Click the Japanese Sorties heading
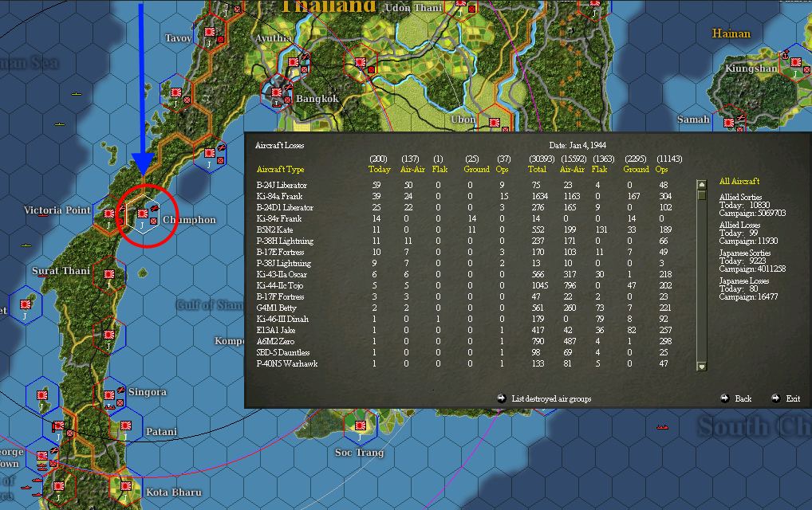The width and height of the screenshot is (812, 510). (745, 253)
